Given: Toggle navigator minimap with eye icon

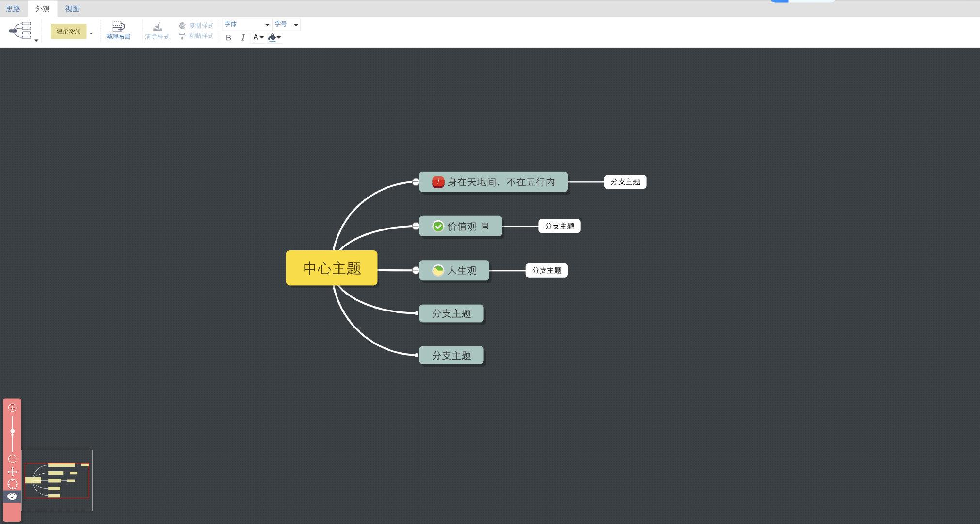Looking at the screenshot, I should 13,496.
